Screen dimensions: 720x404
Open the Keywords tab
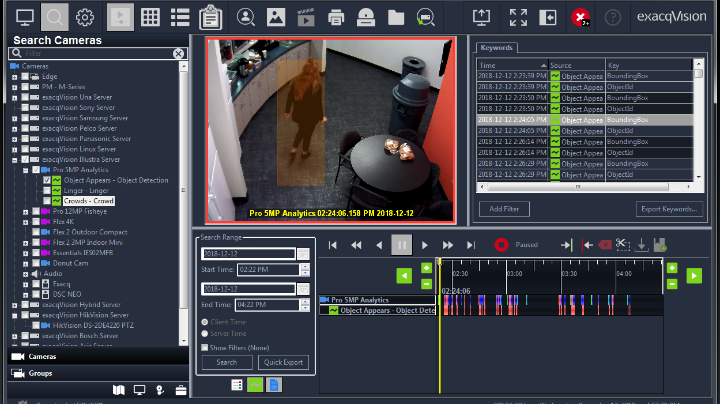tap(496, 48)
